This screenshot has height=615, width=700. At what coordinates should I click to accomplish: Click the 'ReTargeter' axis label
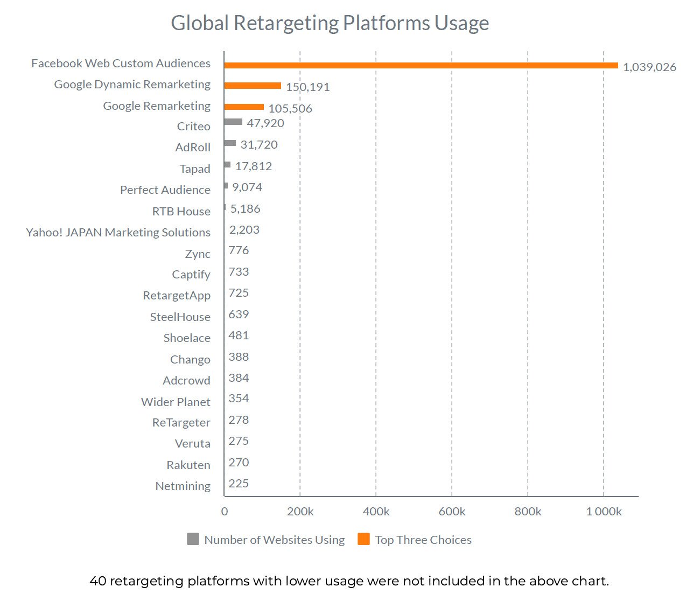(181, 423)
